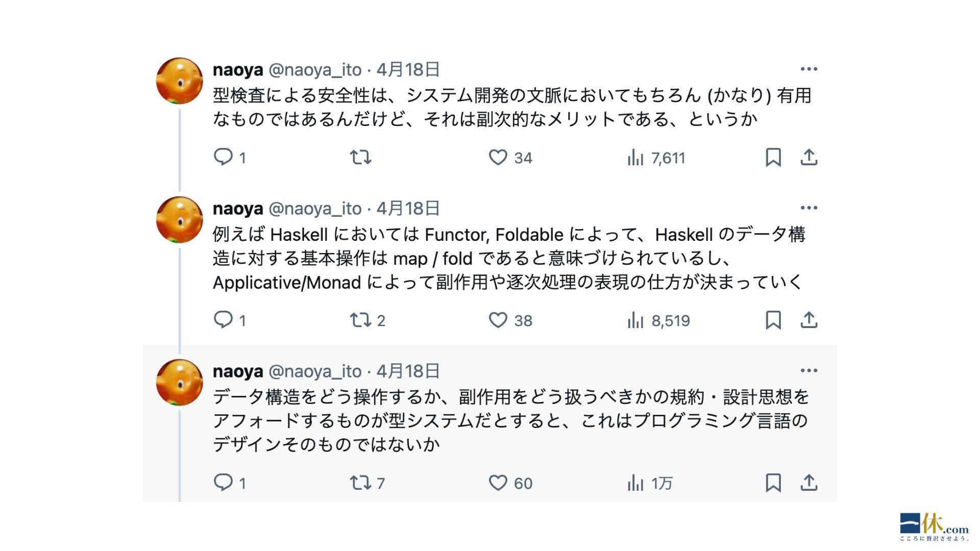Click the 4月18日 date on third tweet
Viewport: 980px width, 551px height.
pyautogui.click(x=408, y=371)
